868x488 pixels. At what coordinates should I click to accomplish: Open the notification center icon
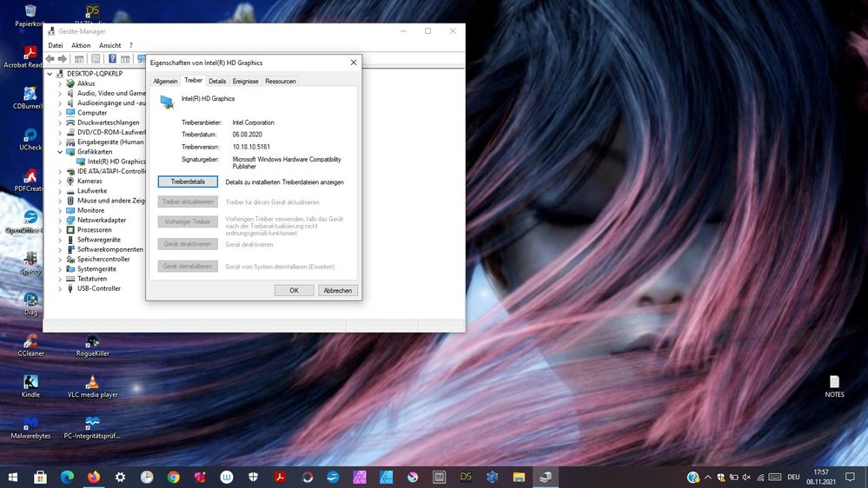coord(851,477)
